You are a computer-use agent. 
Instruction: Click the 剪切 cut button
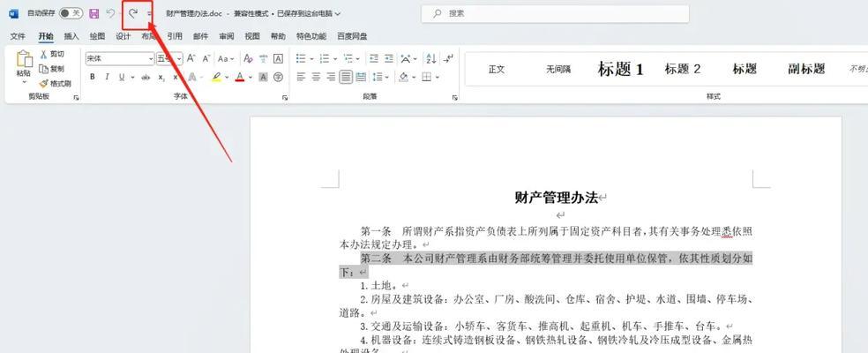[52, 55]
